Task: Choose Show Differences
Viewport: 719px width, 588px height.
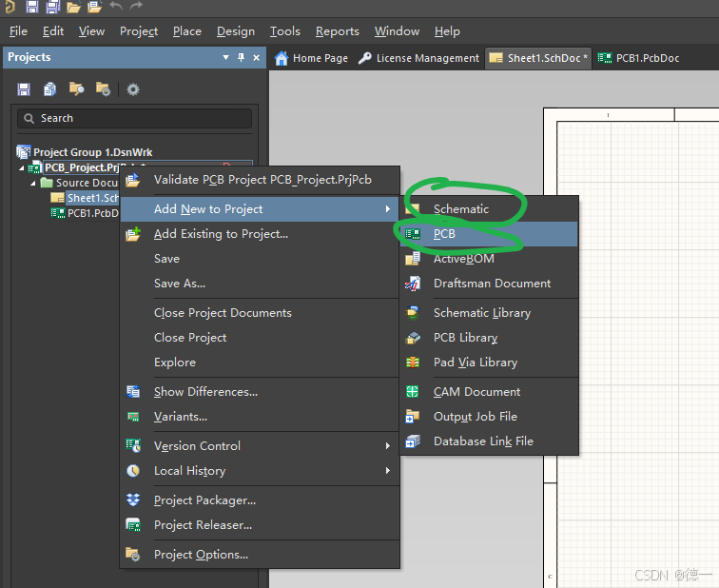Action: 260,392
